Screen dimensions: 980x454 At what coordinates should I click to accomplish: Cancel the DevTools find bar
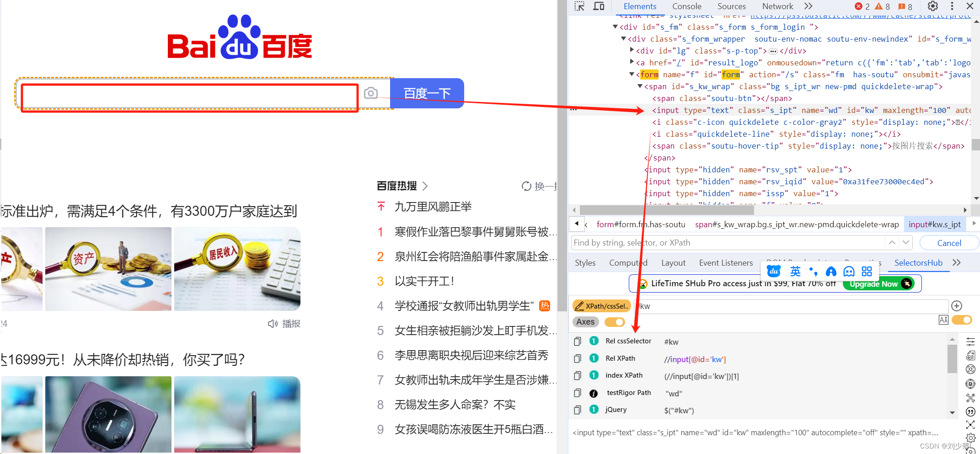point(949,243)
